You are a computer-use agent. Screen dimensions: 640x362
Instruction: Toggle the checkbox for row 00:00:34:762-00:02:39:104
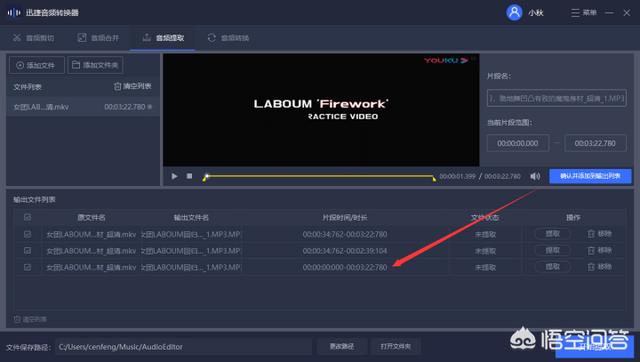pos(27,250)
